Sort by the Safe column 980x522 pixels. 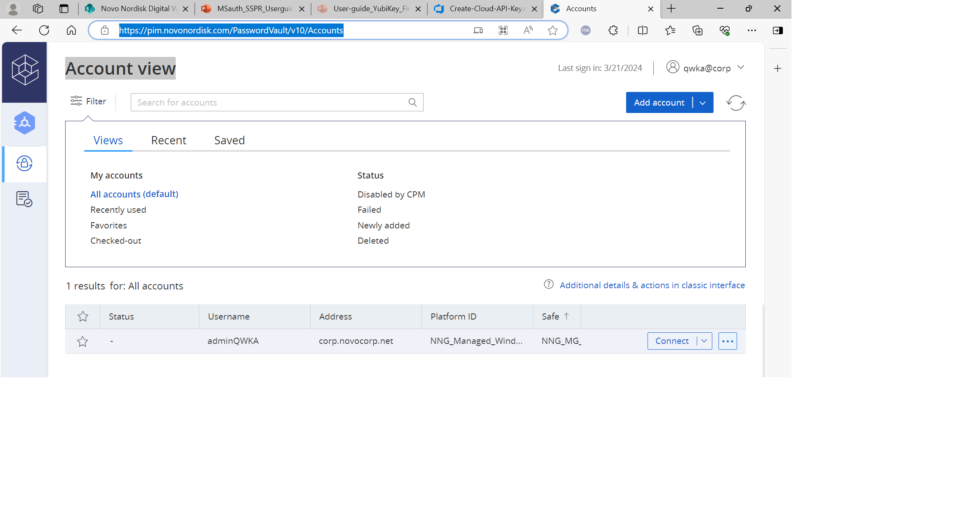(x=555, y=316)
